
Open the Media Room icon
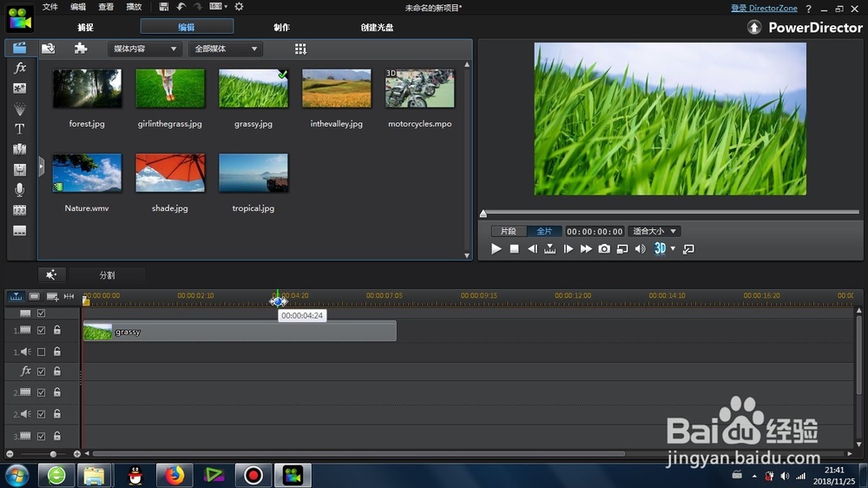(19, 48)
